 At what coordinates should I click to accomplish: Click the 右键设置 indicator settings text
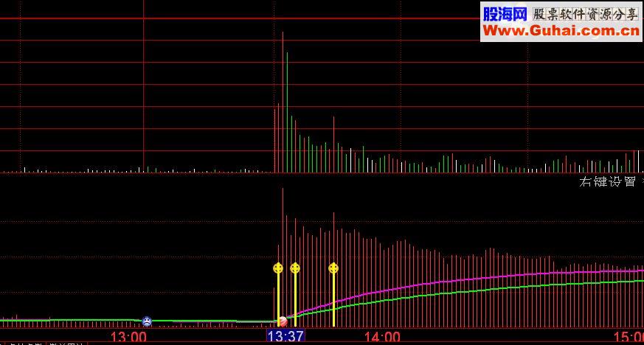click(607, 182)
